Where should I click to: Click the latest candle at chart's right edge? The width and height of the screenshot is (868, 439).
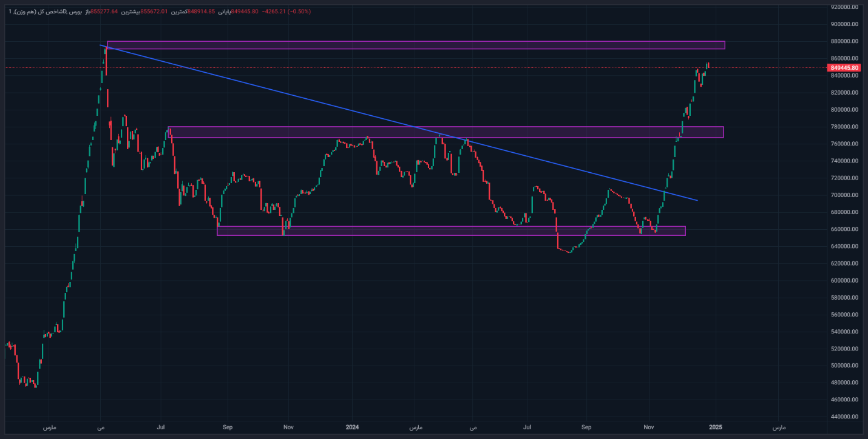coord(708,65)
